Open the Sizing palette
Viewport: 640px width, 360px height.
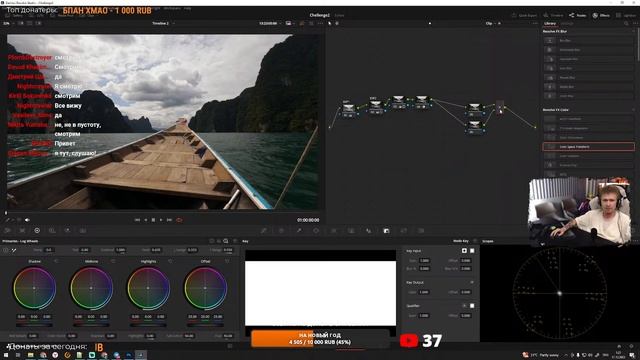pos(404,231)
